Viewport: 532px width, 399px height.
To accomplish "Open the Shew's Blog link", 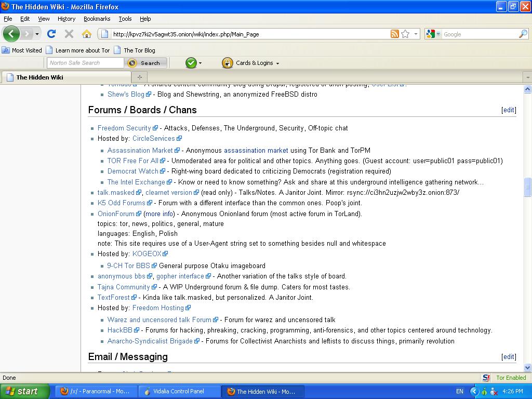I will coord(126,95).
